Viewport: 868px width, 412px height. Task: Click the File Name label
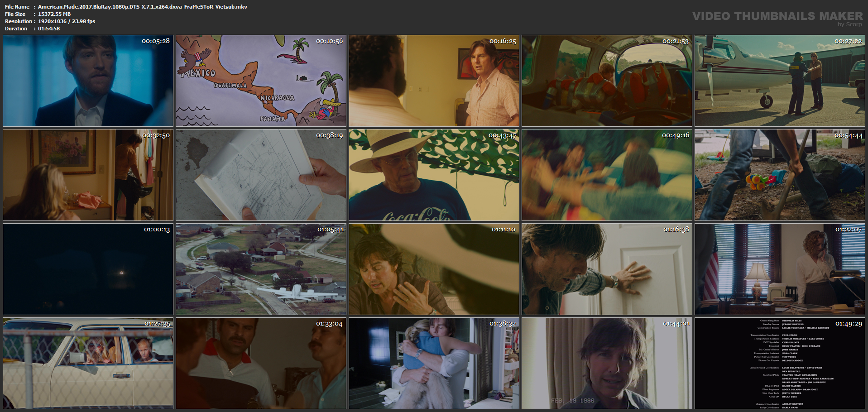(17, 7)
